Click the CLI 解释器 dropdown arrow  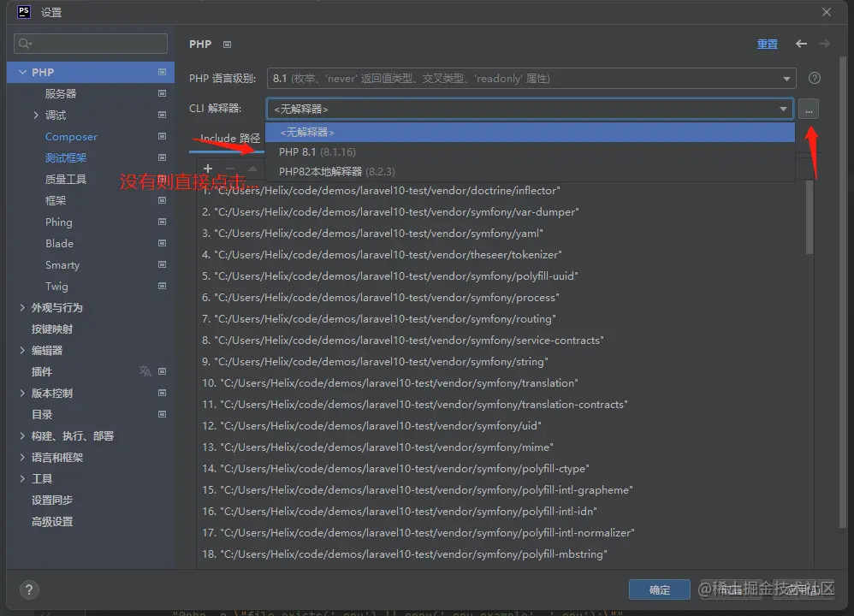tap(783, 109)
